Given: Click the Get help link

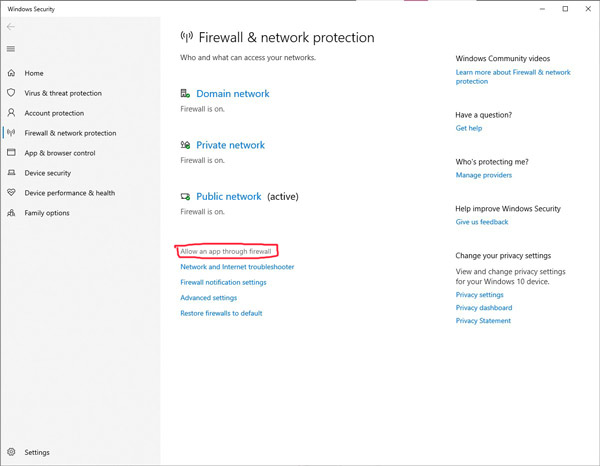Looking at the screenshot, I should pyautogui.click(x=469, y=128).
